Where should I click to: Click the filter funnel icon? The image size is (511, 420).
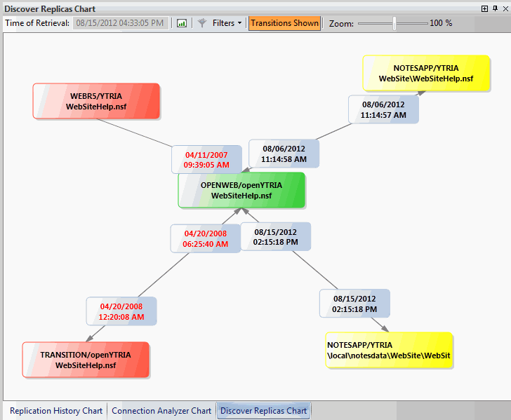click(x=202, y=23)
